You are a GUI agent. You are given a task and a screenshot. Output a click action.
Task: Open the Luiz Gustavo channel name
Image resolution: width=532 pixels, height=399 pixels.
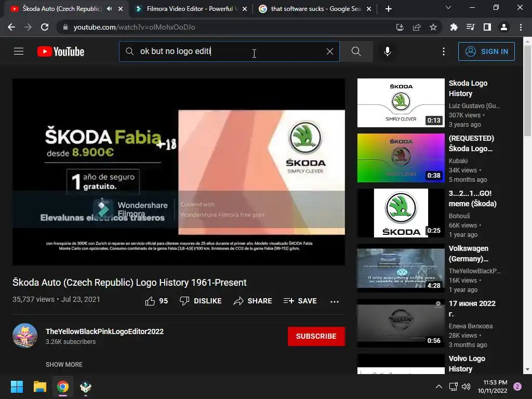[474, 106]
